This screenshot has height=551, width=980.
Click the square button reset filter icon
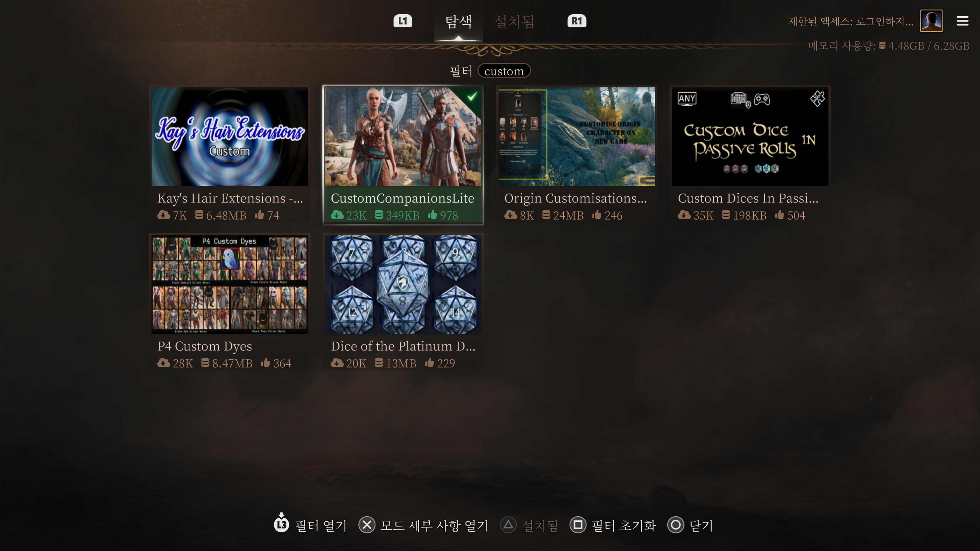[x=578, y=525]
